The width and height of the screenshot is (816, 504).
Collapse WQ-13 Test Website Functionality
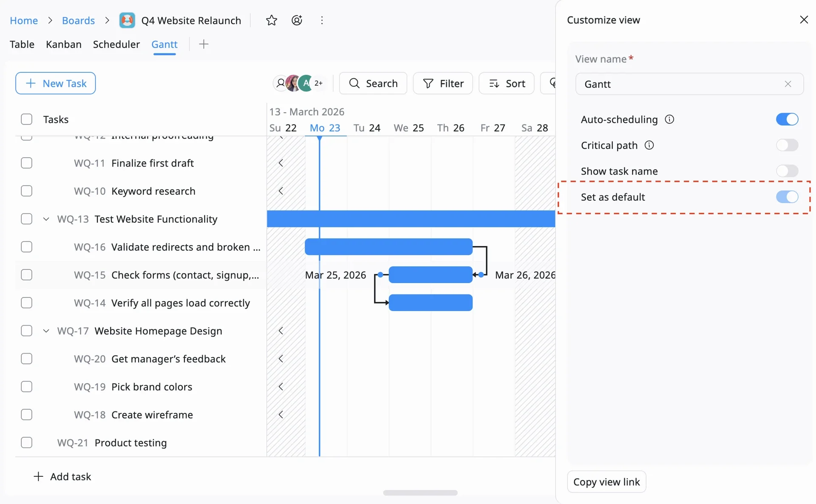point(46,219)
